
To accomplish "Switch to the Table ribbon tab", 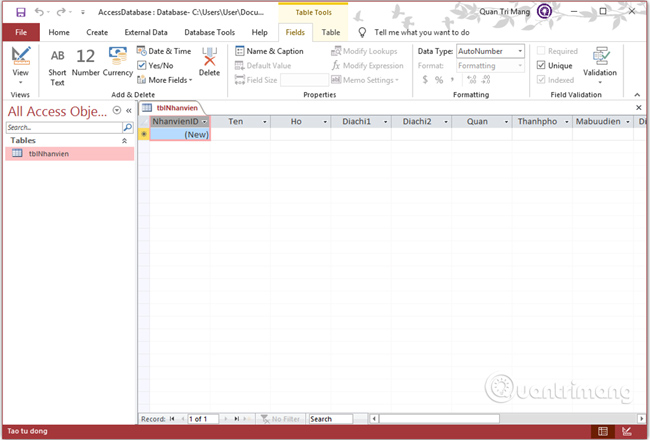I will [x=331, y=32].
